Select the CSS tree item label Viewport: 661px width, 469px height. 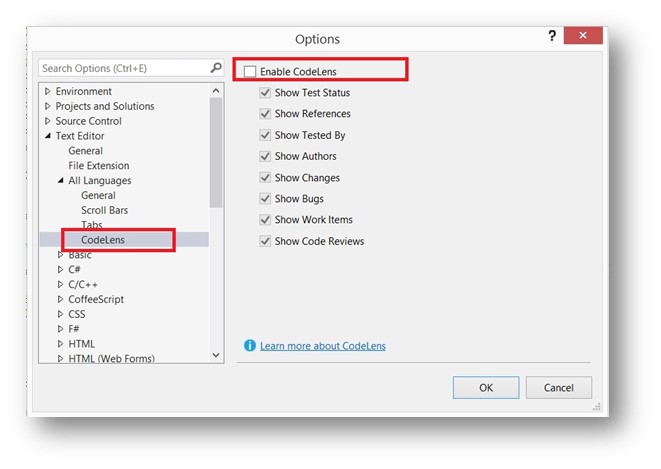tap(77, 314)
